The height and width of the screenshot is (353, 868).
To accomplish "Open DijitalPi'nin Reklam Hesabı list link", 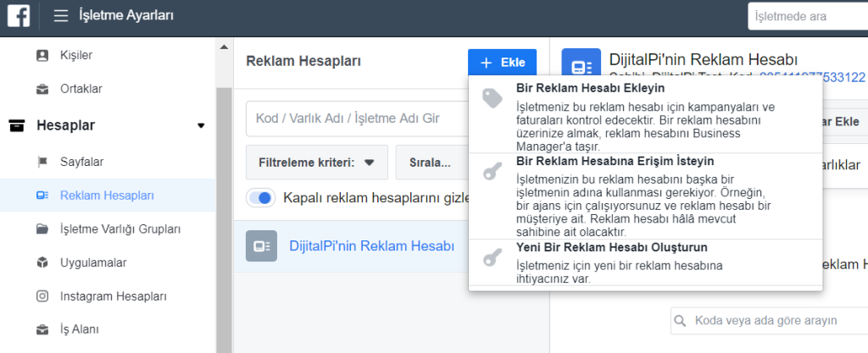I will [x=371, y=245].
